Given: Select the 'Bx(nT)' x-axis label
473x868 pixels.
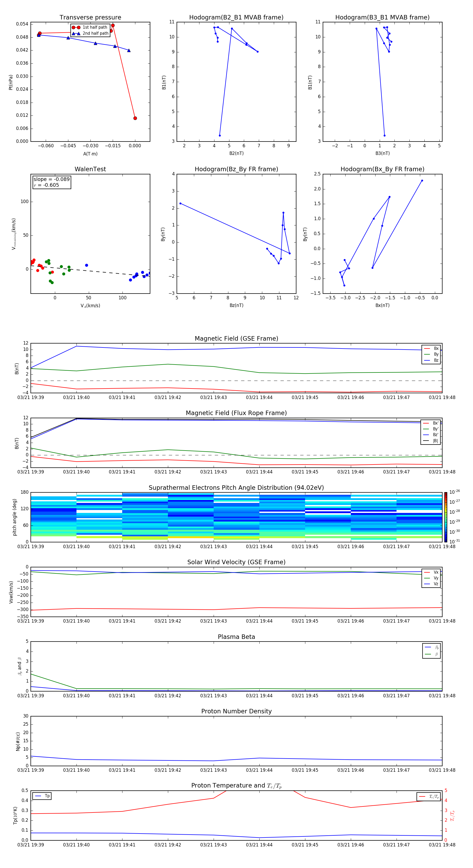Looking at the screenshot, I should pyautogui.click(x=382, y=305).
